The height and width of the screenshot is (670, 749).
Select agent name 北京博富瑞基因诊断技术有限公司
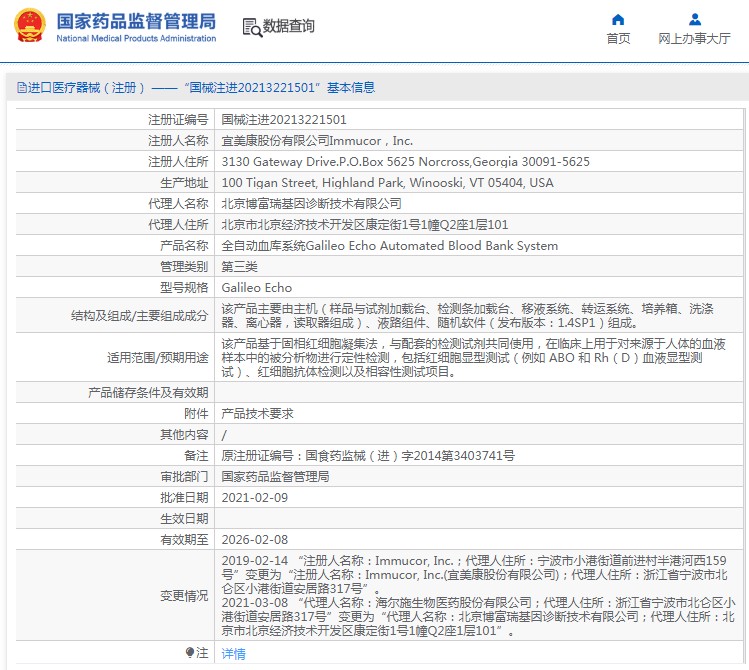tap(311, 203)
